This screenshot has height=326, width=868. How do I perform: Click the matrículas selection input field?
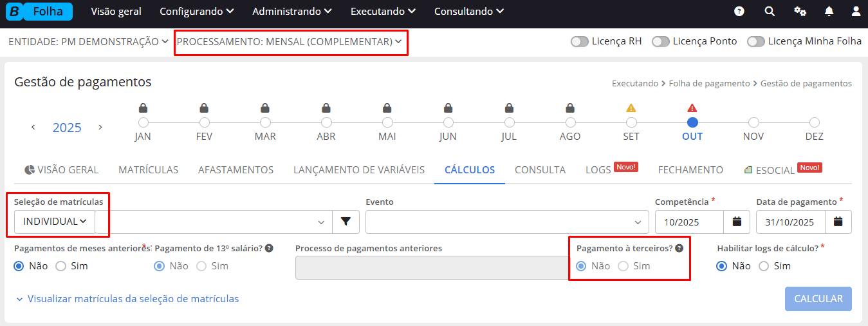(x=214, y=222)
